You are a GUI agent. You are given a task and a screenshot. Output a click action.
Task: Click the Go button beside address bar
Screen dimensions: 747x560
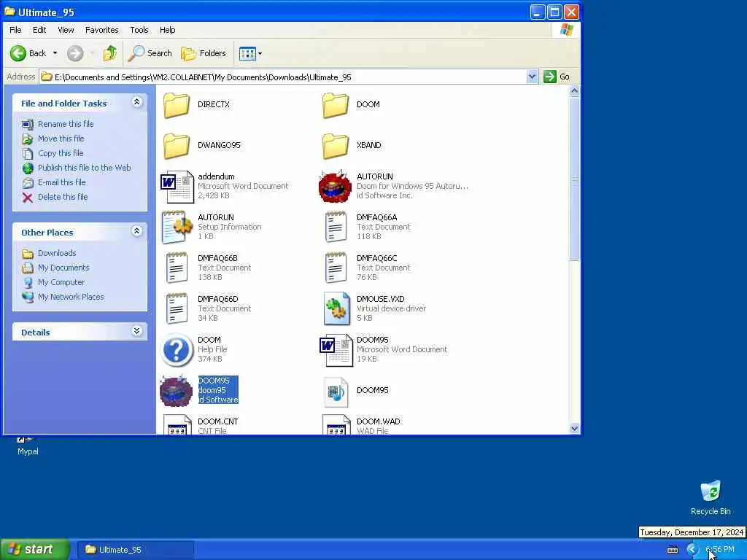click(557, 77)
